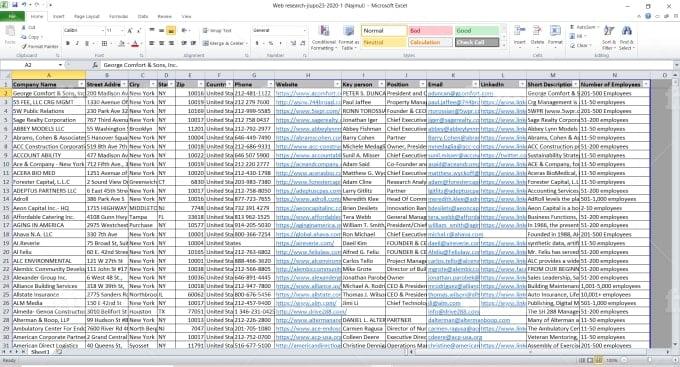Image resolution: width=680 pixels, height=367 pixels.
Task: Align text to top
Action: coord(152,30)
